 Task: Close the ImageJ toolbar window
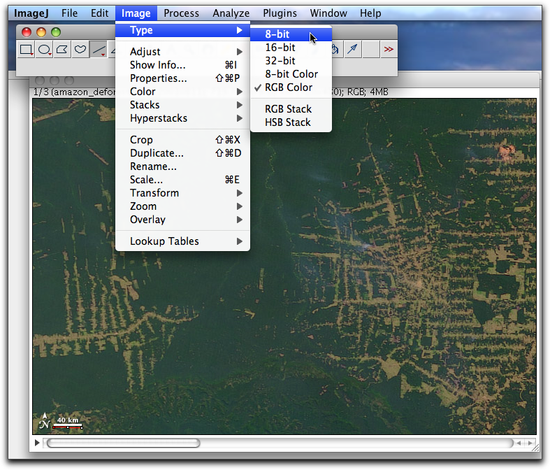click(x=26, y=32)
